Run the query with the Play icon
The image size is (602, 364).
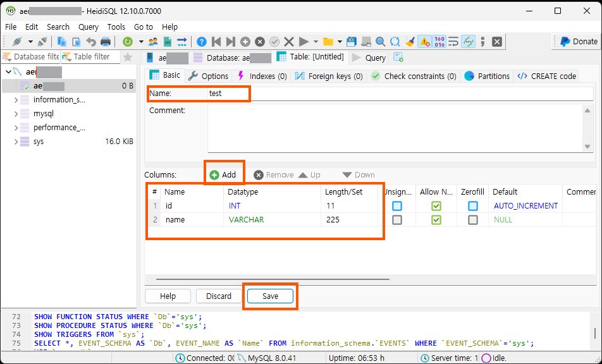304,42
